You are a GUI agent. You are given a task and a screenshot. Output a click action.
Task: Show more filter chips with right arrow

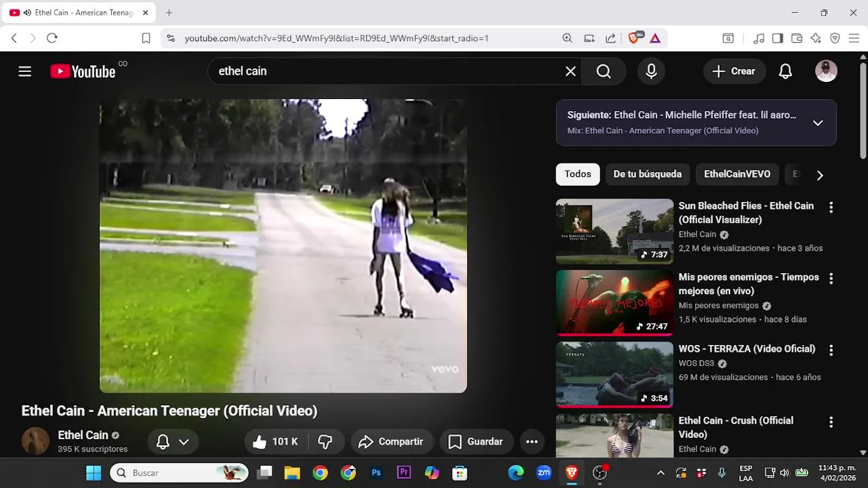(820, 176)
